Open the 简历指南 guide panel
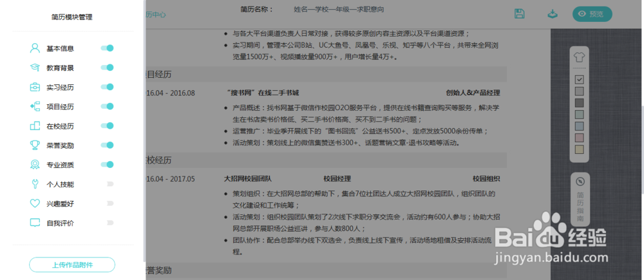 [580, 200]
